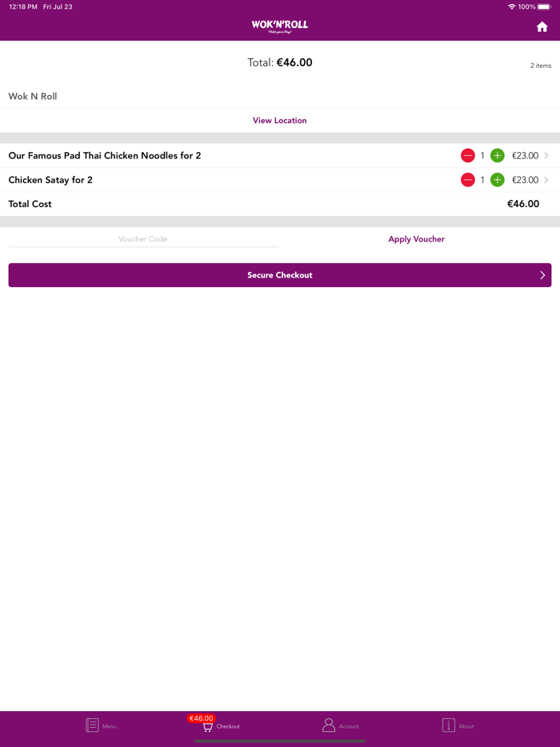Tap the battery status icon

pyautogui.click(x=544, y=6)
